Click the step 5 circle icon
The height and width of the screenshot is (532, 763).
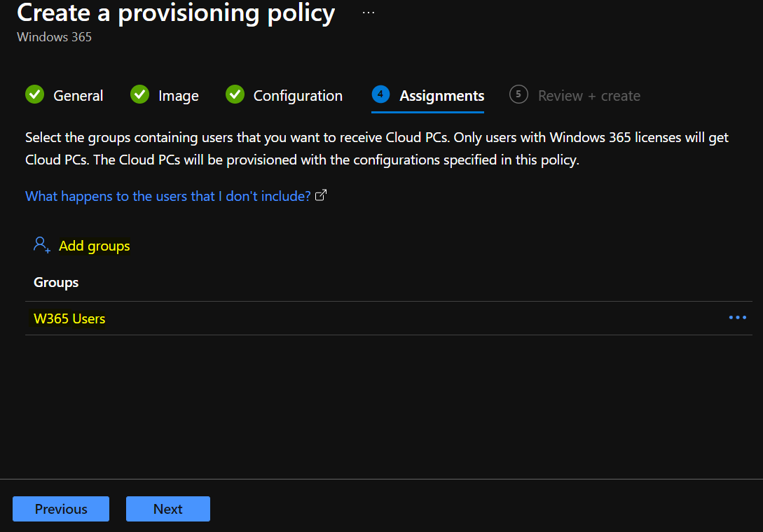click(518, 94)
